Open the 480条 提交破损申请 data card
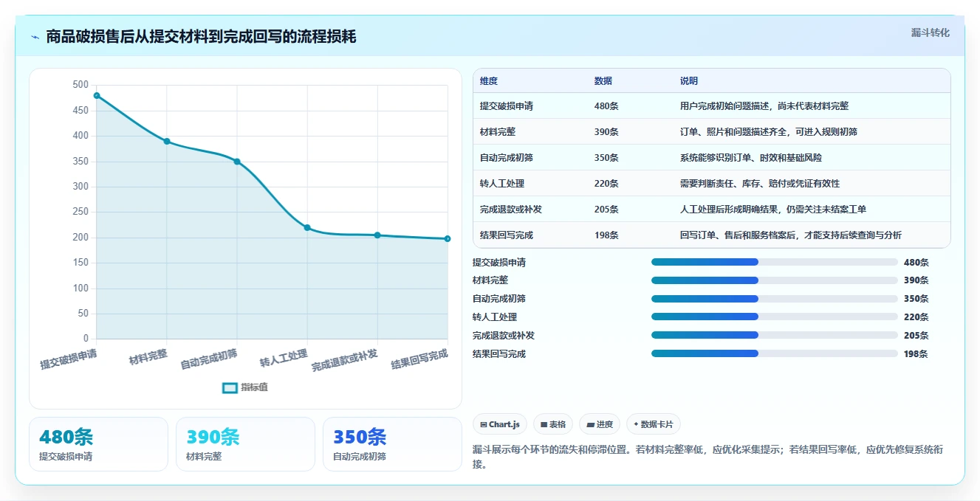 98,444
